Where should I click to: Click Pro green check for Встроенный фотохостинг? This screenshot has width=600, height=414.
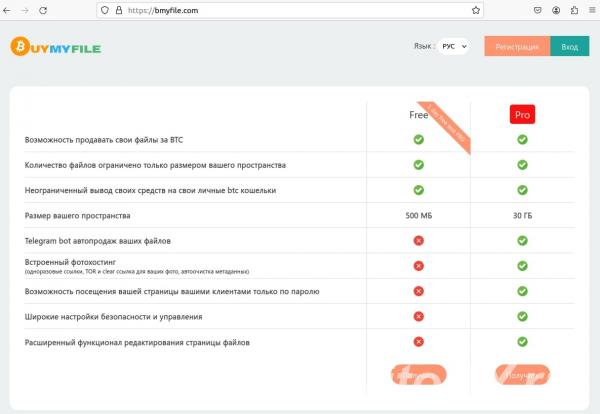(x=522, y=266)
